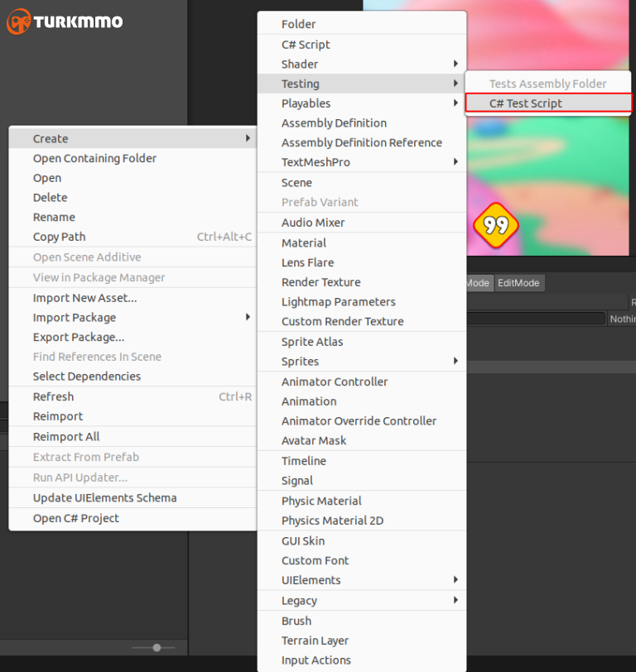Image resolution: width=636 pixels, height=672 pixels.
Task: Choose Custom Render Texture
Action: click(362, 321)
